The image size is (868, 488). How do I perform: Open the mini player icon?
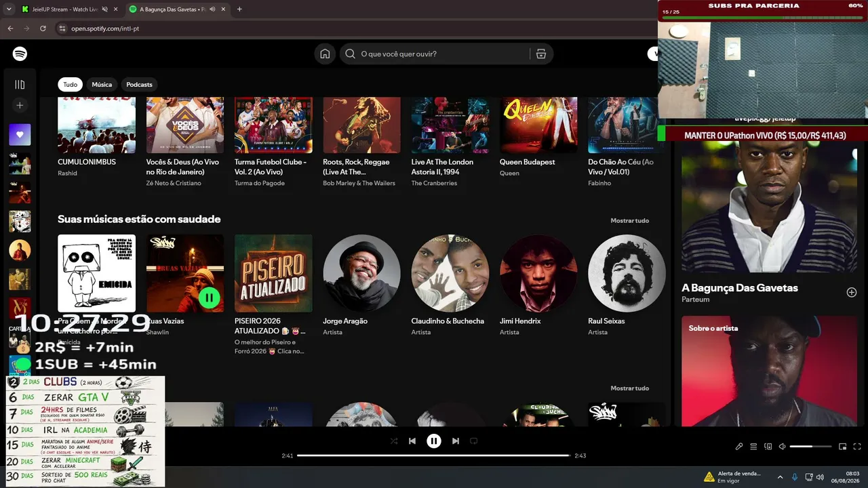tap(843, 447)
